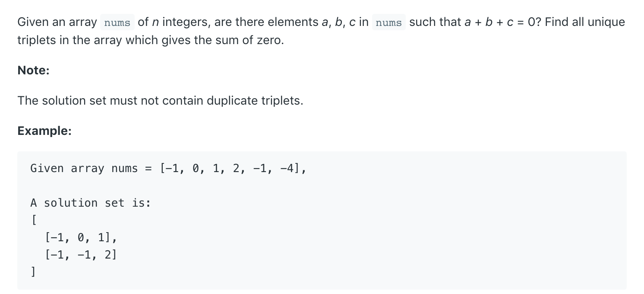
Task: Click the triplet "[-1, 0, 1],"
Action: click(x=81, y=237)
